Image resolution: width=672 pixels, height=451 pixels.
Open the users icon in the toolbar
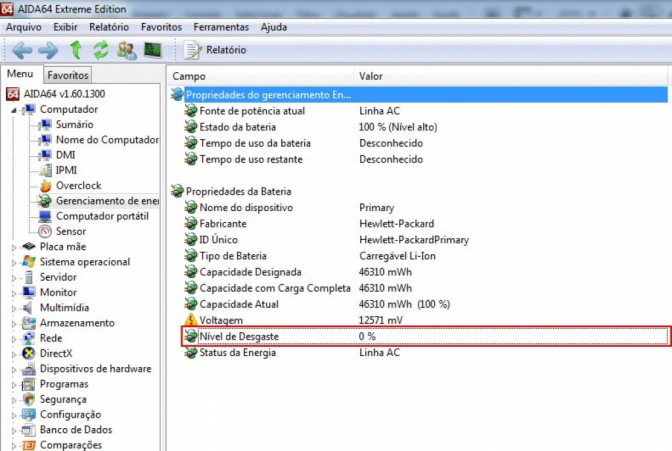[127, 50]
